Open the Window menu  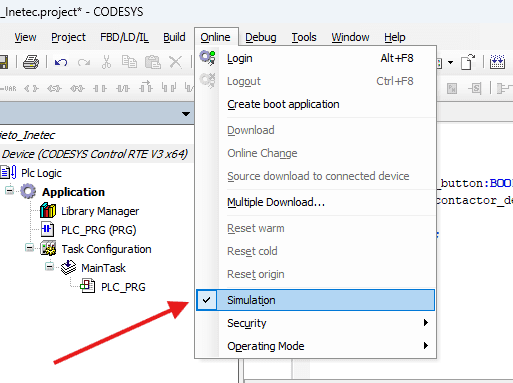click(350, 37)
